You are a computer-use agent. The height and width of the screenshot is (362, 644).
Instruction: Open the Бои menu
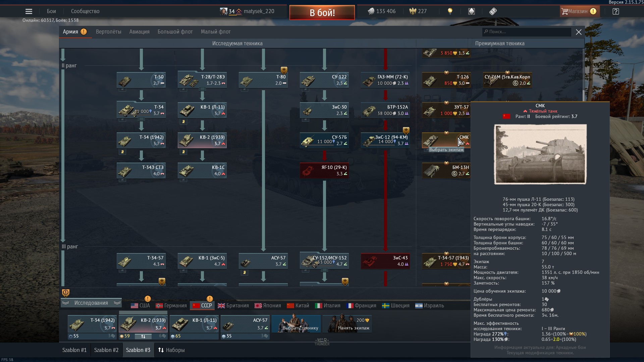pos(51,11)
